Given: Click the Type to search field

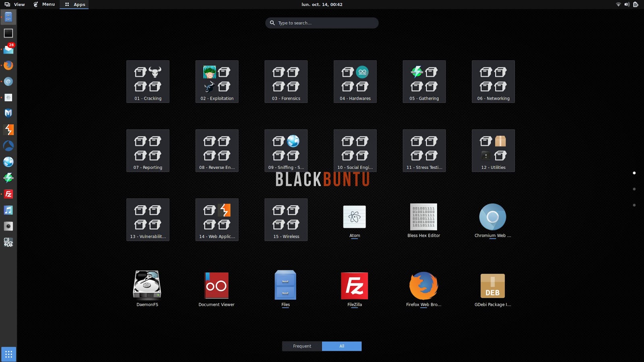Looking at the screenshot, I should (x=321, y=23).
